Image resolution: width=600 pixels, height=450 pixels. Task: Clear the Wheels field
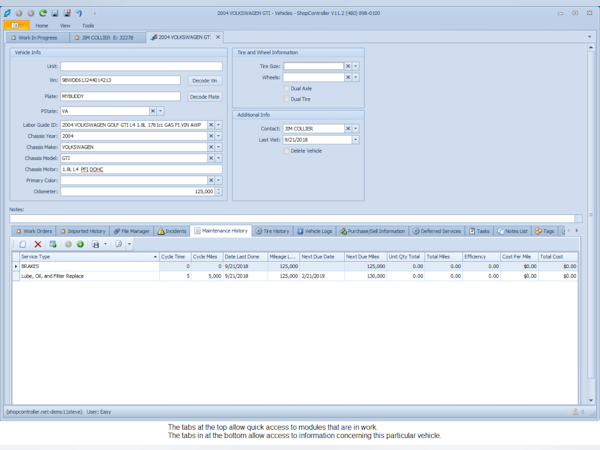[x=348, y=77]
